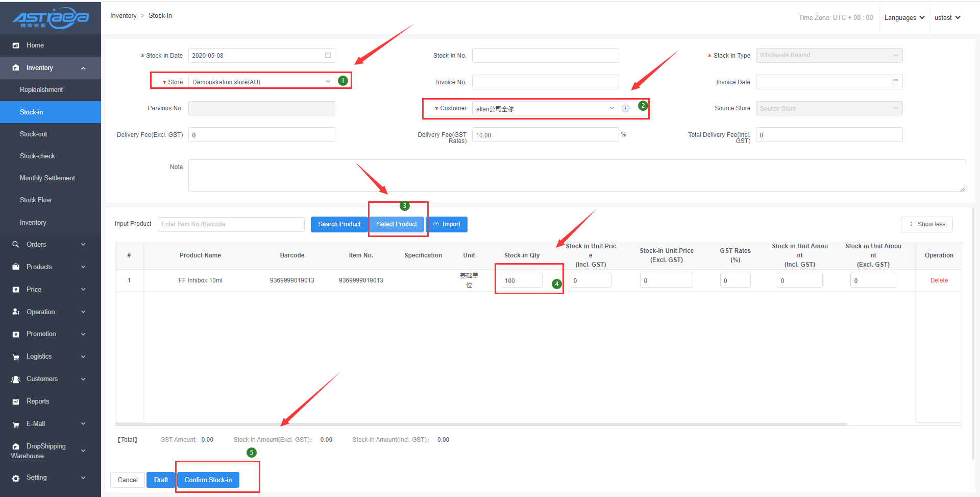Click the Setting gear icon
The width and height of the screenshot is (980, 497).
point(16,478)
